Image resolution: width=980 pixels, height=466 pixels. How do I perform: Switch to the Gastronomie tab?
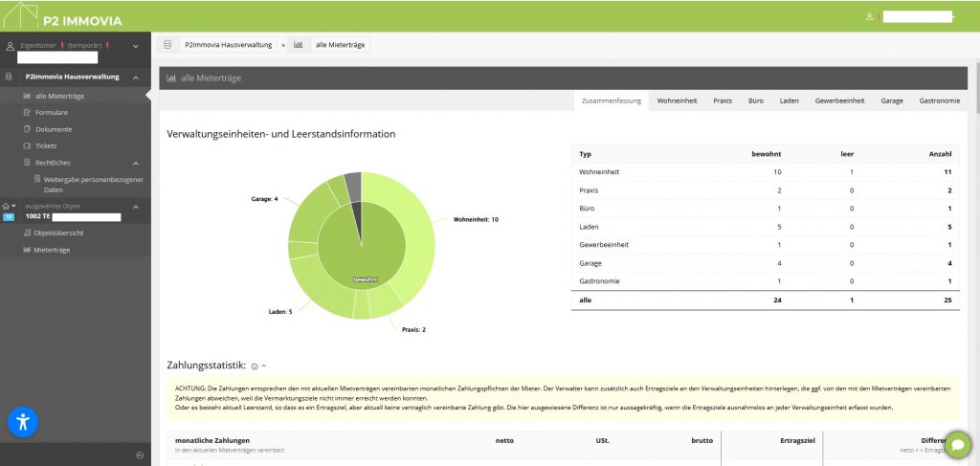tap(939, 100)
